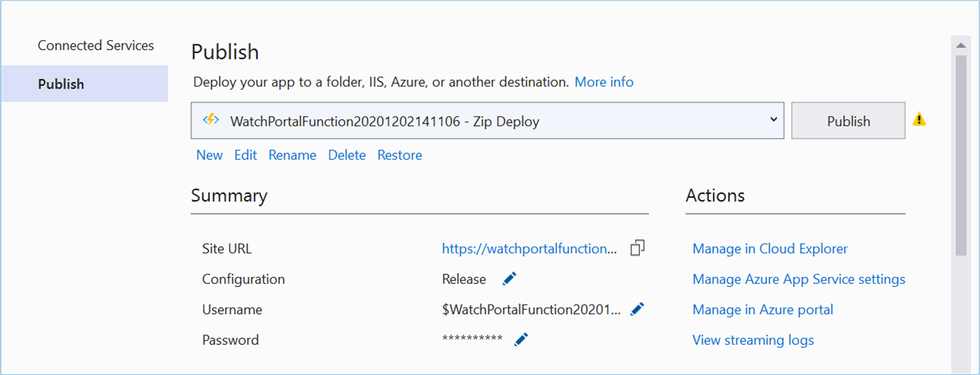
Task: Open View streaming logs
Action: tap(753, 340)
